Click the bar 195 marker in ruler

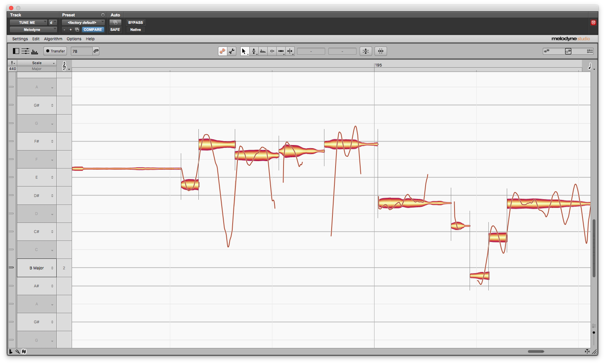(378, 65)
